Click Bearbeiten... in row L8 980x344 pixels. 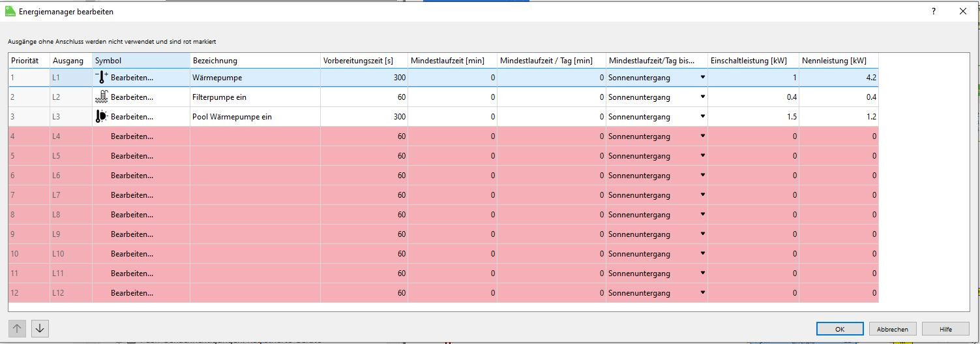132,215
